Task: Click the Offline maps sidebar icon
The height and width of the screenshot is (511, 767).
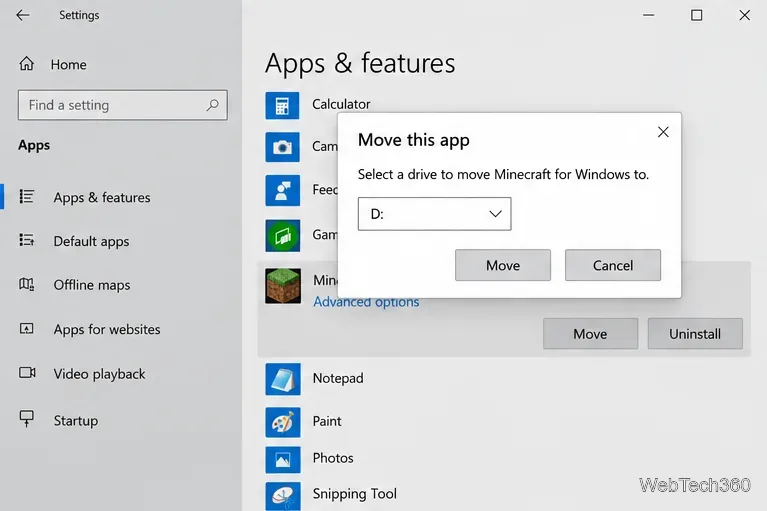Action: (26, 284)
